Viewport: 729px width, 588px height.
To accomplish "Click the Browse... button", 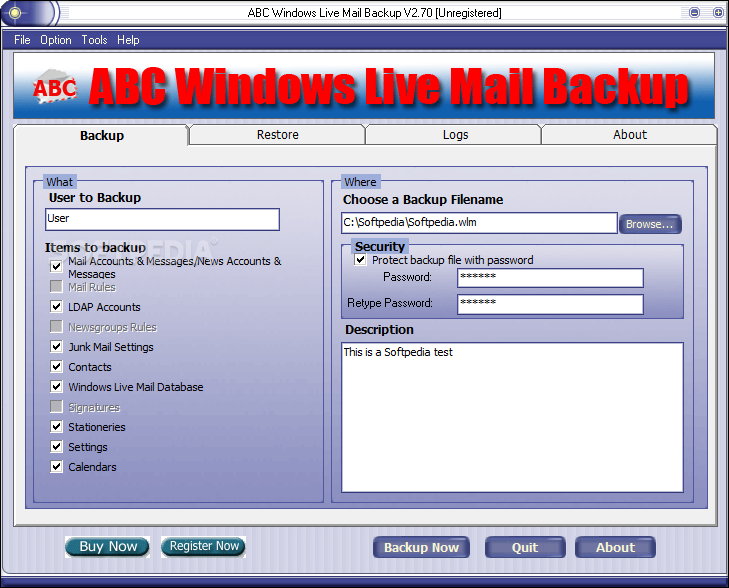I will [650, 224].
